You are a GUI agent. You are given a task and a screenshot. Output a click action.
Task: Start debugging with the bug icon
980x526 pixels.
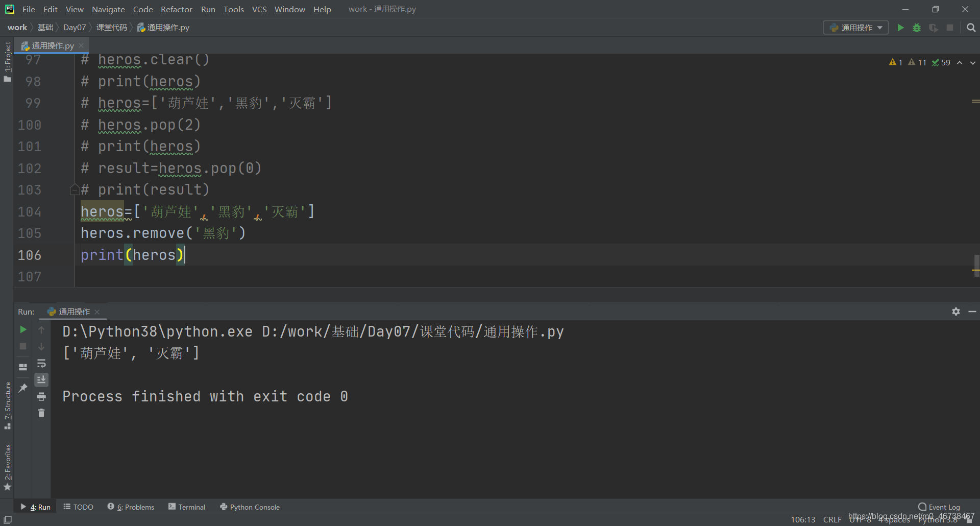[x=917, y=28]
